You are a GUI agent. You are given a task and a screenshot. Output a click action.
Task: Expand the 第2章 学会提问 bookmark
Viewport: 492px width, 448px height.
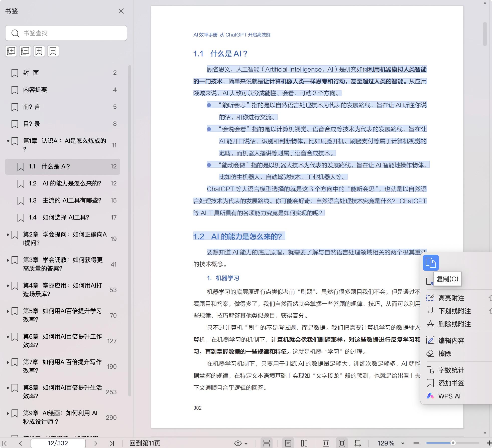[8, 235]
